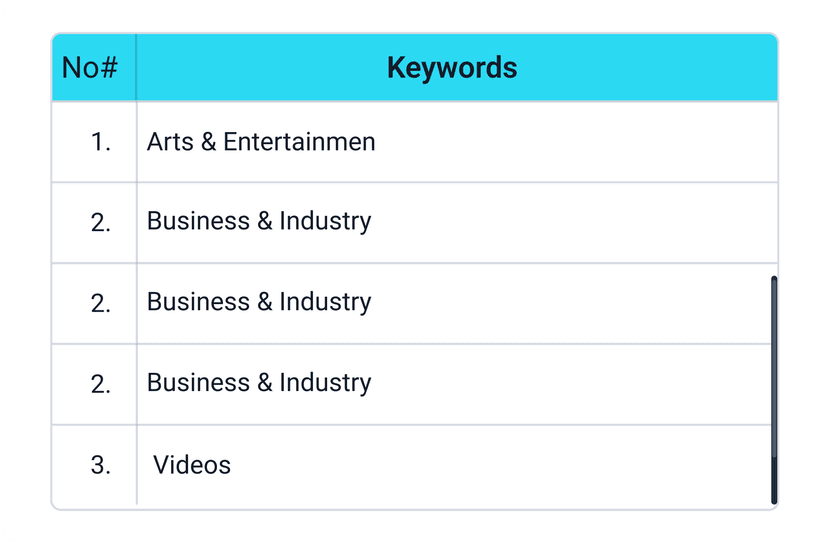Select the Arts & Entertainmen keyword text
828x543 pixels.
(x=261, y=142)
